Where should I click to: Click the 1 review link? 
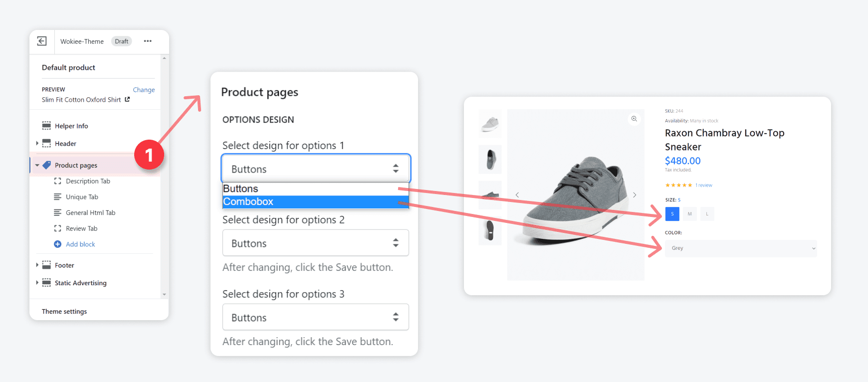(704, 186)
